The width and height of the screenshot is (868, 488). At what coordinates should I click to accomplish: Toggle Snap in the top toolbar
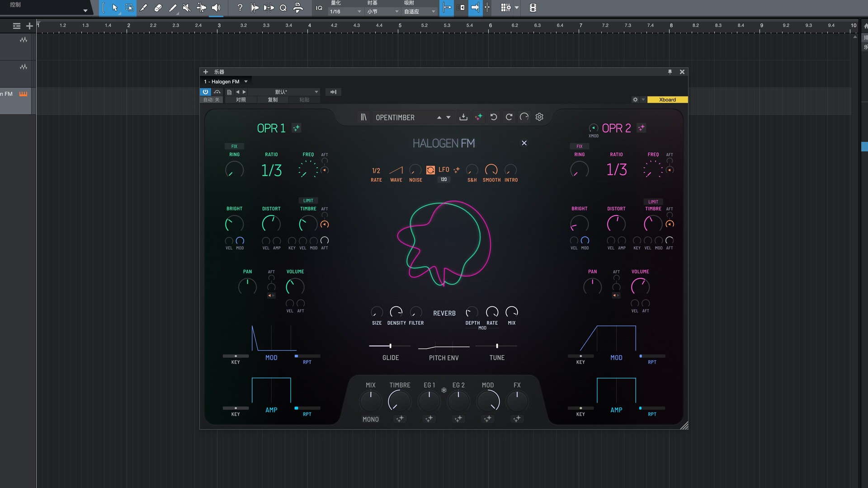(447, 8)
